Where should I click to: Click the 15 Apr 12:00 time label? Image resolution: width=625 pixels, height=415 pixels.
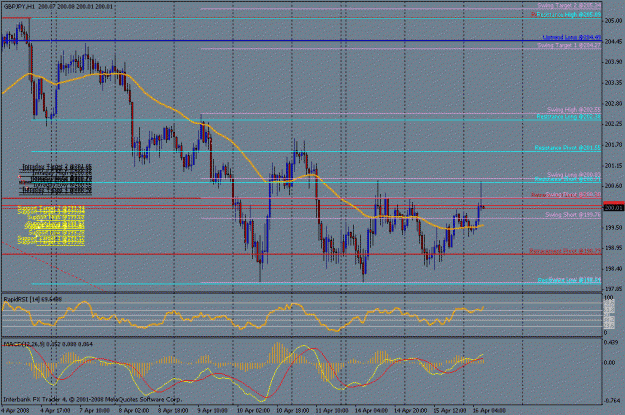coord(450,410)
